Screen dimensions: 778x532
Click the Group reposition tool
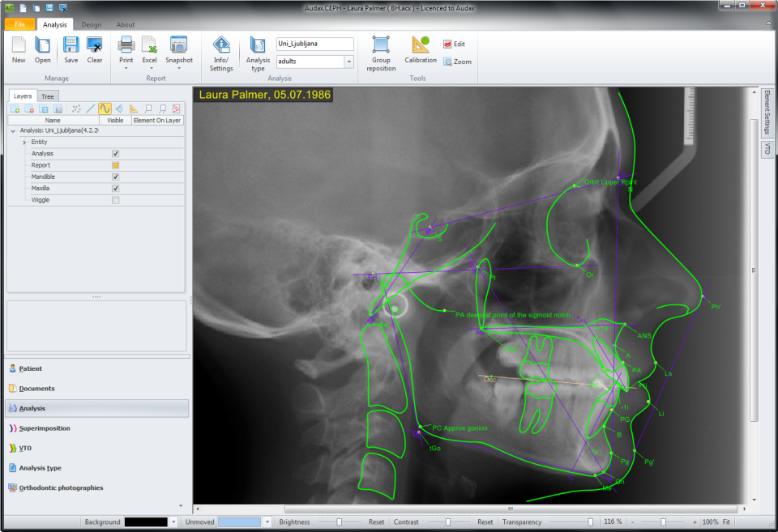pos(381,51)
